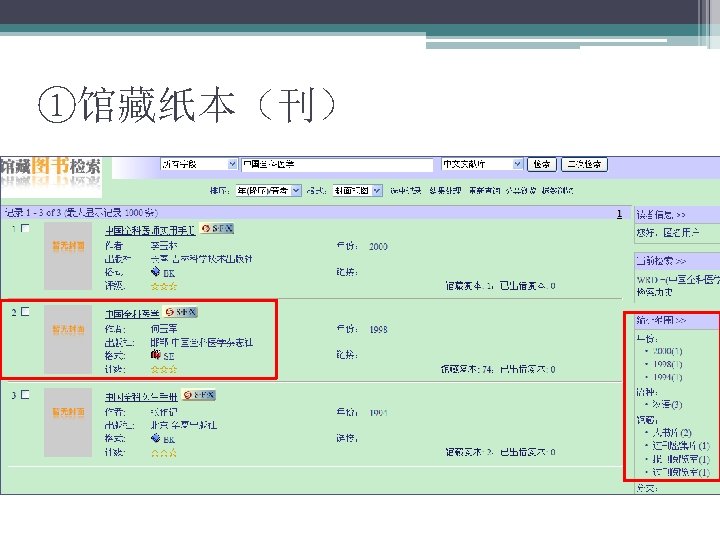Screen dimensions: 720x540
Task: Open the cover placeholder thumbnail of record 1
Action: (x=68, y=256)
